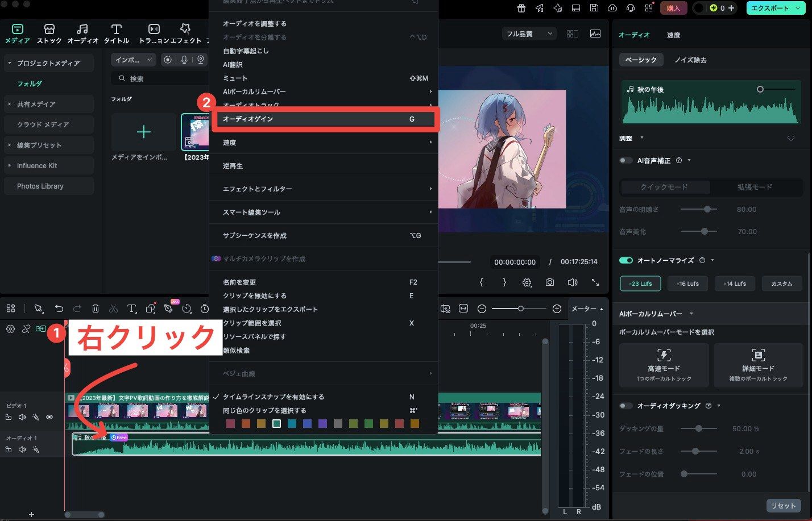This screenshot has height=521, width=812.
Task: Zoom in timeline with plus icon
Action: pyautogui.click(x=557, y=309)
